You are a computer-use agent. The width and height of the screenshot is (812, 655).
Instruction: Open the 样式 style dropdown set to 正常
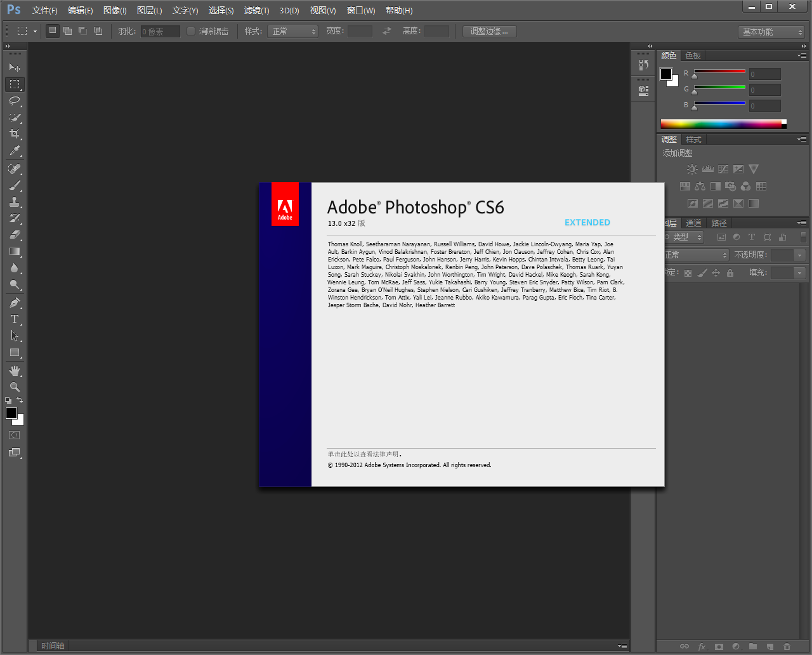[x=292, y=31]
